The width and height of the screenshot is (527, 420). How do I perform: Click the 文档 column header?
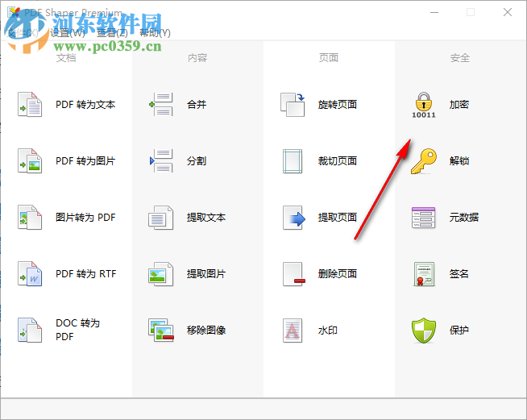tap(66, 58)
